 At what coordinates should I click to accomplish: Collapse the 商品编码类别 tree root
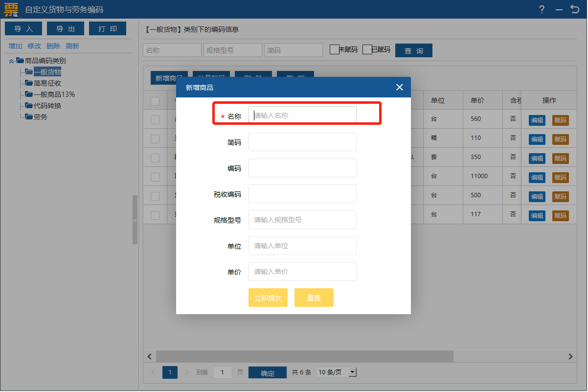pyautogui.click(x=11, y=61)
